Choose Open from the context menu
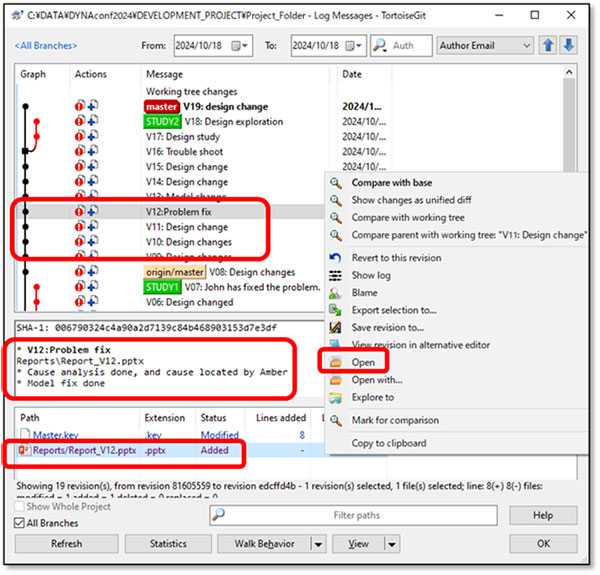The width and height of the screenshot is (600, 575). point(364,362)
